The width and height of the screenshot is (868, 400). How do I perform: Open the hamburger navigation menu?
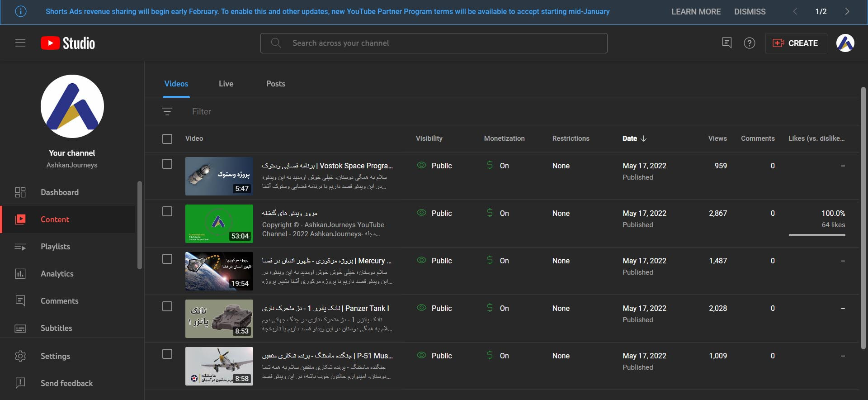(20, 43)
